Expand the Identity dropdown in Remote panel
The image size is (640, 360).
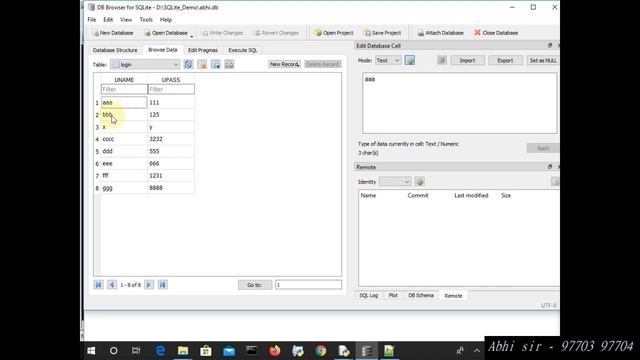395,182
